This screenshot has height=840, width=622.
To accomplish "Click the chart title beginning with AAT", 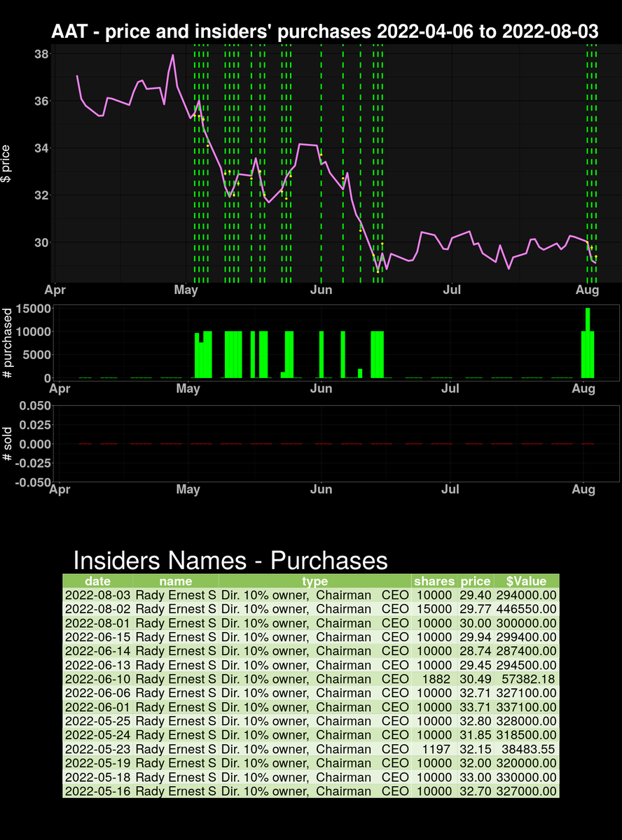I will (x=325, y=31).
